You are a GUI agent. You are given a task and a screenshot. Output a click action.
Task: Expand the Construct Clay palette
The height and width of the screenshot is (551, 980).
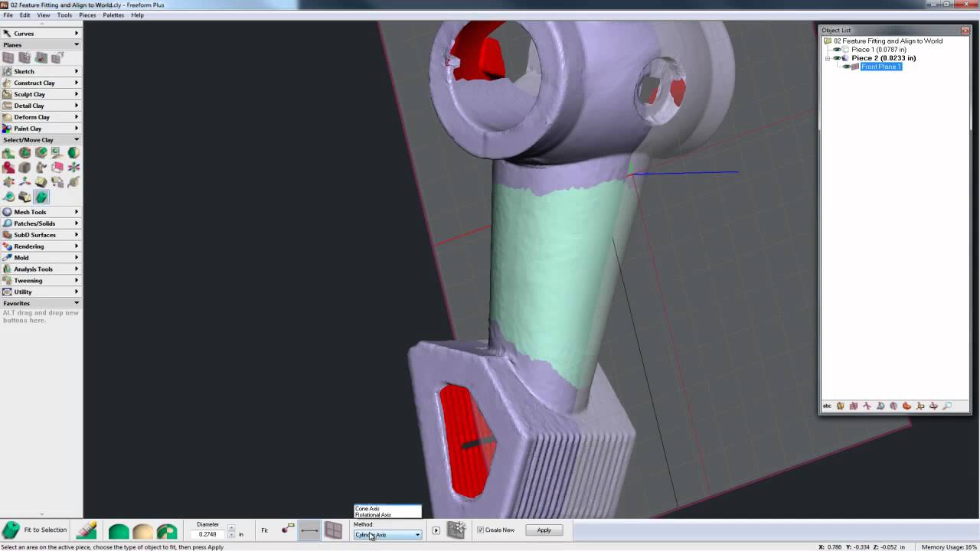coord(41,83)
